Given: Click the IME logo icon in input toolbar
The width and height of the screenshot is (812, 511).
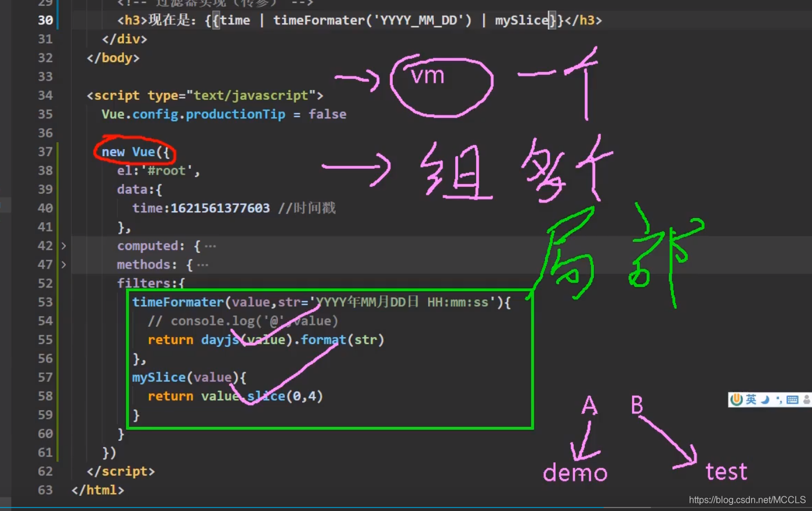Looking at the screenshot, I should (x=737, y=400).
